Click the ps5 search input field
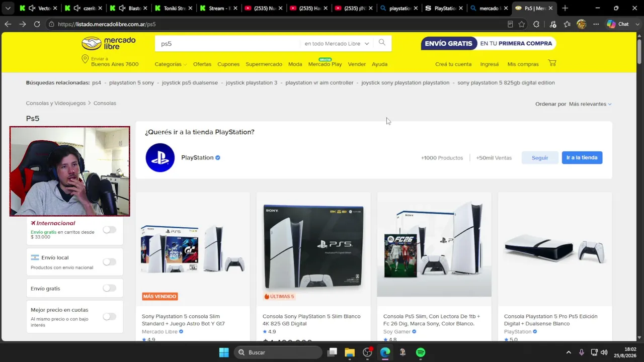The height and width of the screenshot is (362, 644). tap(227, 44)
